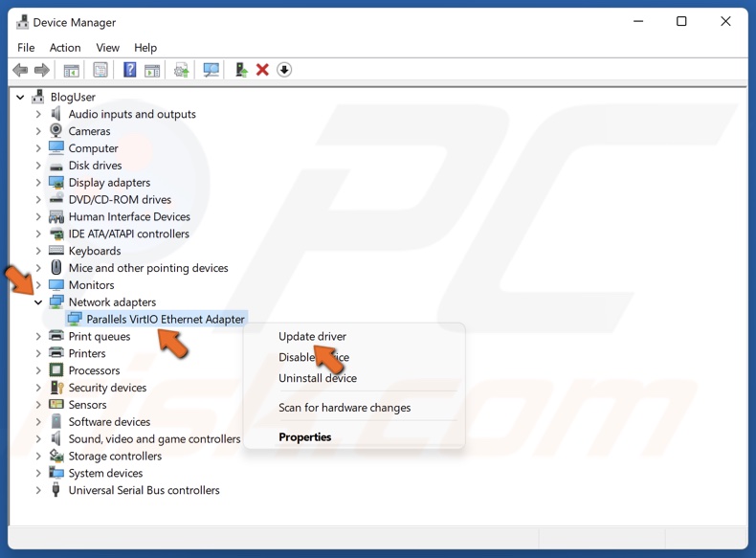Click the Help question mark icon
The height and width of the screenshot is (558, 756).
pyautogui.click(x=130, y=70)
